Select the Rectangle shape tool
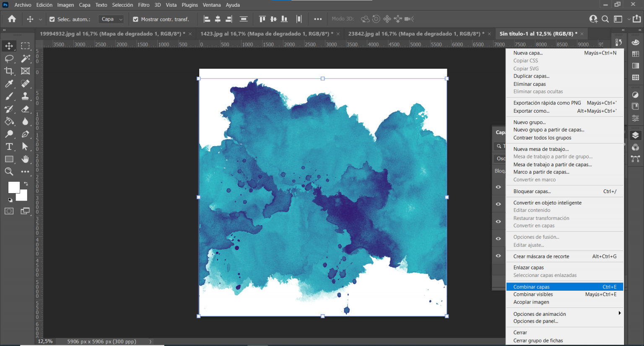 click(x=9, y=159)
